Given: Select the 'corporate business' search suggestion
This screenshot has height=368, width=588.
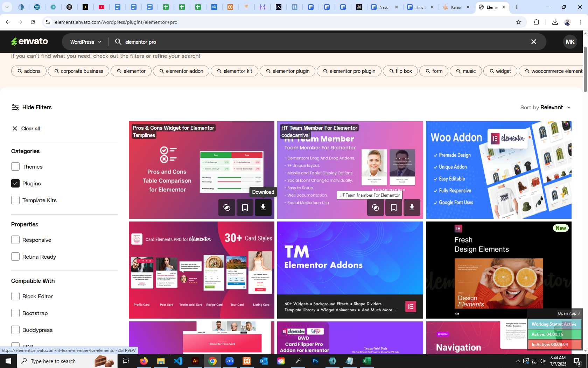Looking at the screenshot, I should [78, 71].
